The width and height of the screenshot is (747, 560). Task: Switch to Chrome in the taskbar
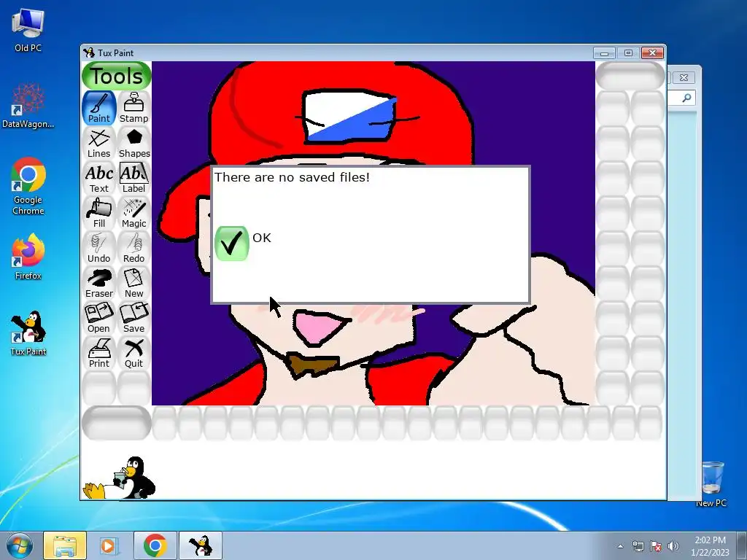pos(155,545)
